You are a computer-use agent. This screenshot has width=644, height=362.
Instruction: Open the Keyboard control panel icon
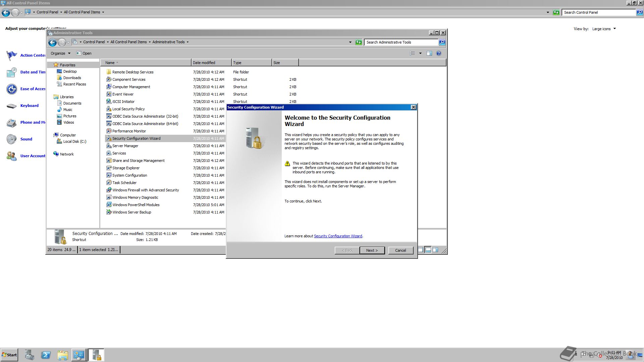click(x=12, y=106)
